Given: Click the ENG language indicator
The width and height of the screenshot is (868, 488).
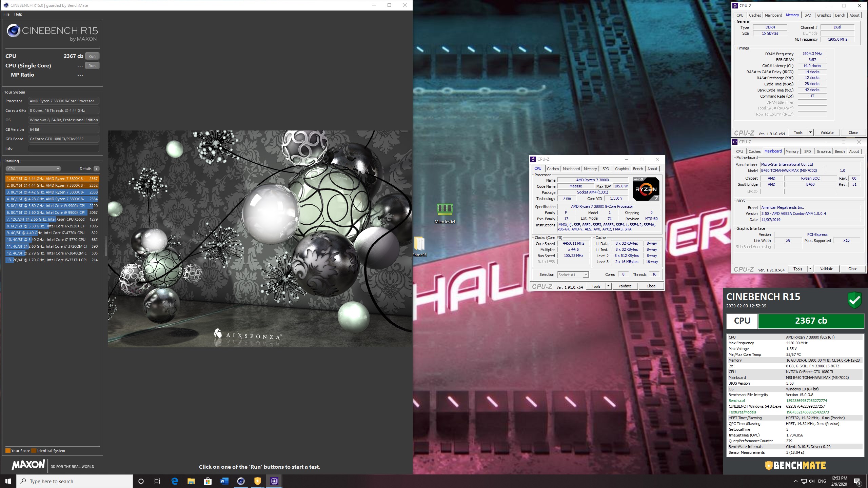Looking at the screenshot, I should pyautogui.click(x=822, y=481).
